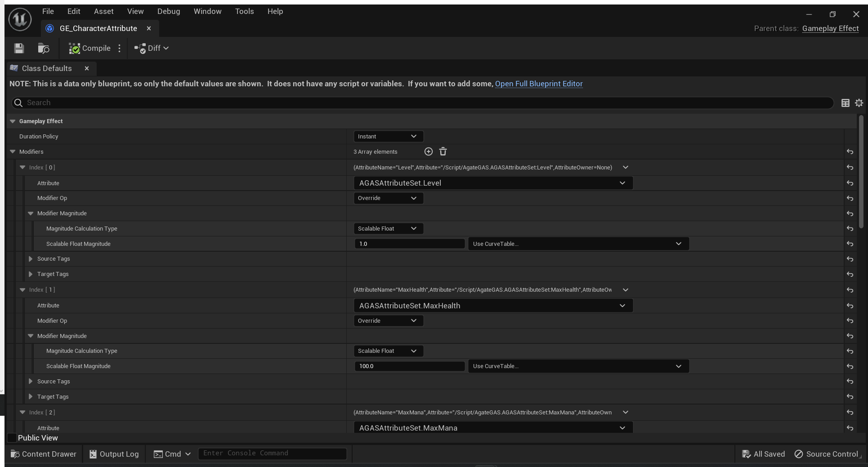Open Gameplay Effect parent class link
The image size is (868, 467).
830,28
